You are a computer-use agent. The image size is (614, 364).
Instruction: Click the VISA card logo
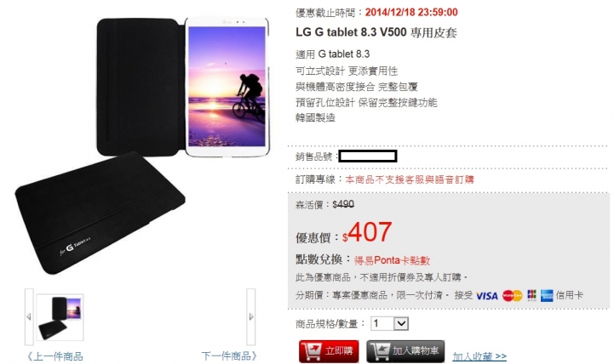tap(487, 296)
